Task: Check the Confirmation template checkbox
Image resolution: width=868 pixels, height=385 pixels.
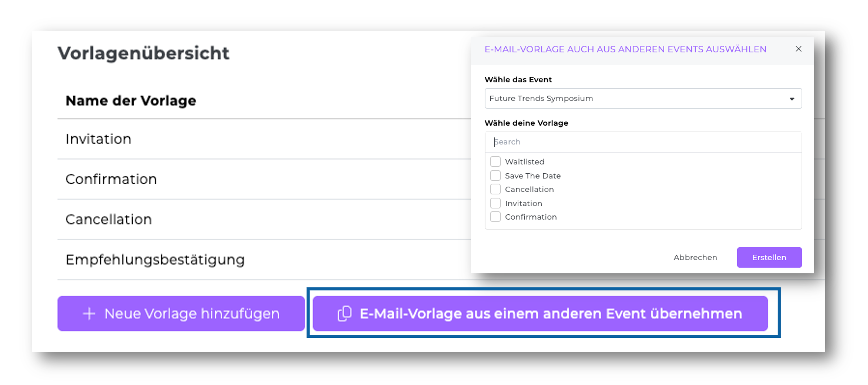Action: pyautogui.click(x=495, y=217)
